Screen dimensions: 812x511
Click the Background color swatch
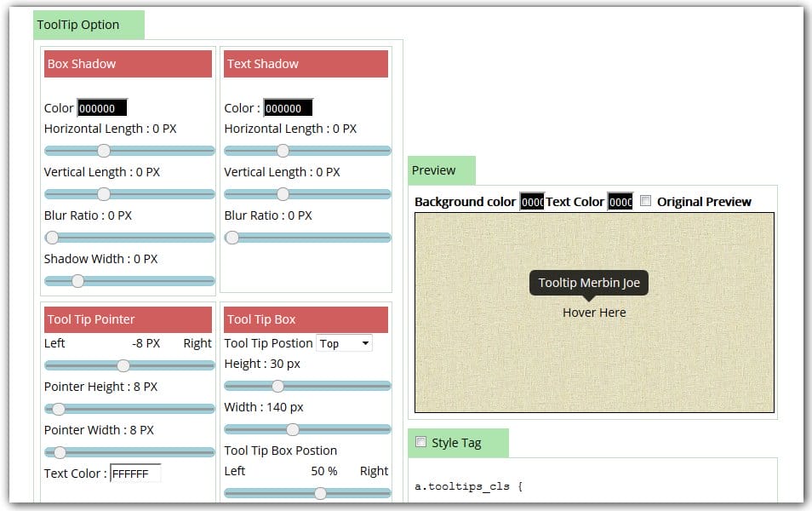point(530,201)
